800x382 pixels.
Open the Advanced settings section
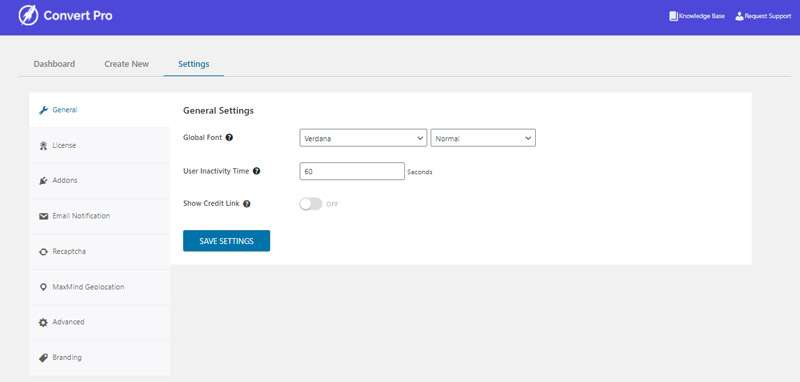(99, 322)
